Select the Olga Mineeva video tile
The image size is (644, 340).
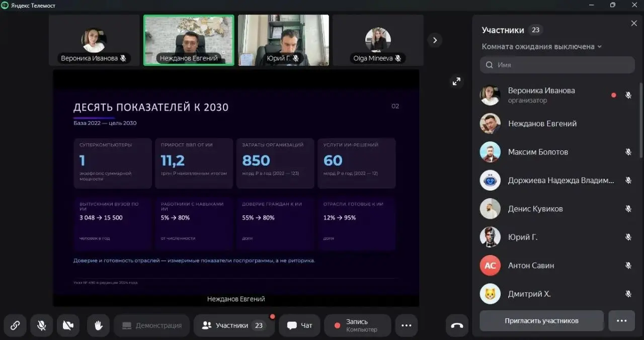tap(378, 40)
